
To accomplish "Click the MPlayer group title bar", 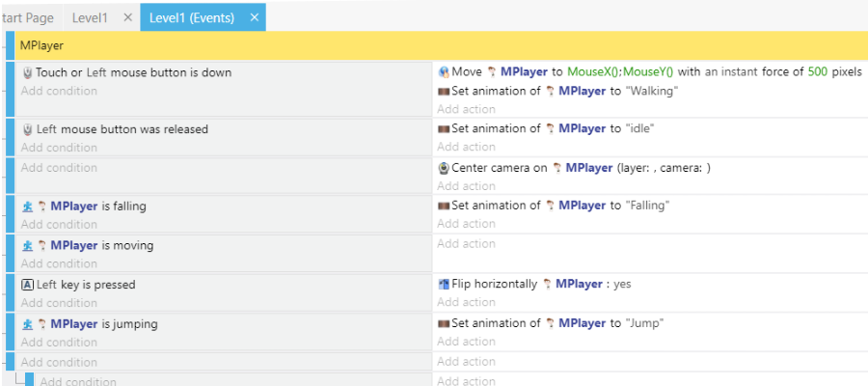I will tap(434, 45).
